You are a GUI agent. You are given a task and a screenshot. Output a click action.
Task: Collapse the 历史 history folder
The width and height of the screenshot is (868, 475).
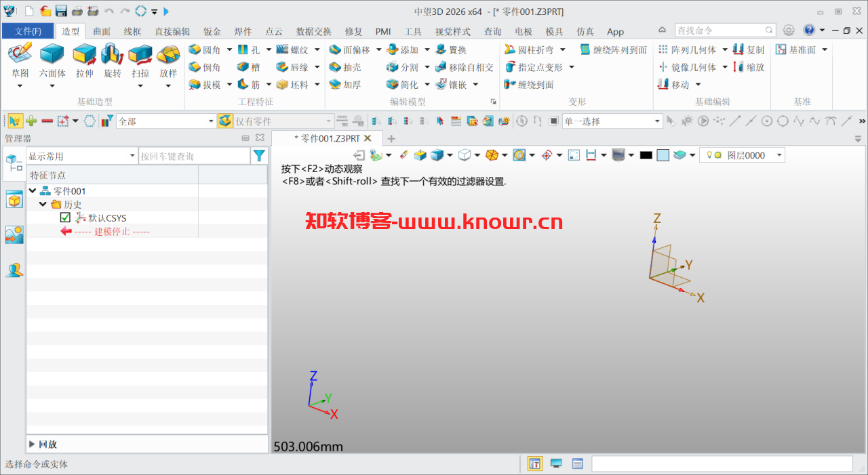click(x=43, y=205)
